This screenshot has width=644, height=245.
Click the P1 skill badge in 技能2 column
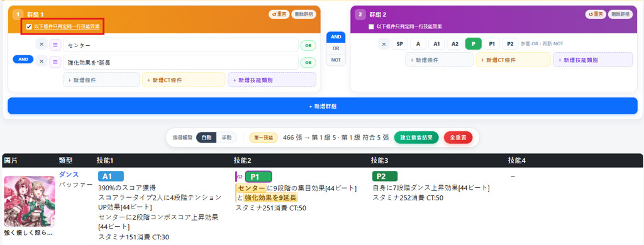(x=258, y=177)
